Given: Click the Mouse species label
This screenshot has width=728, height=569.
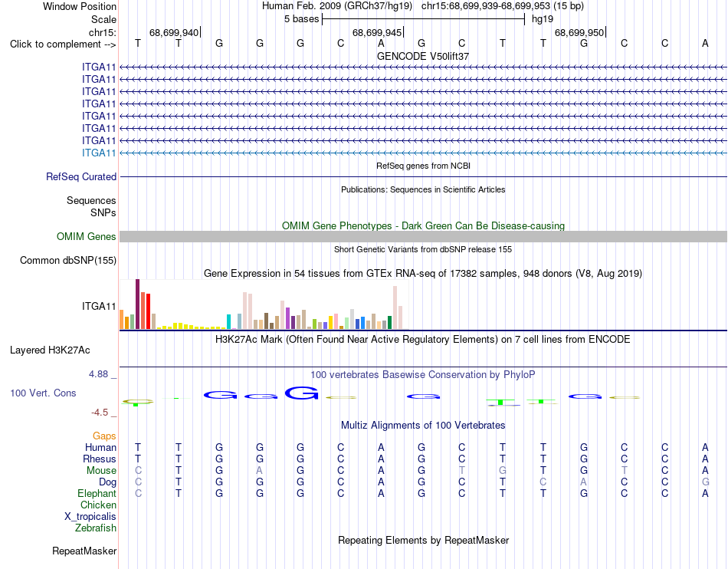Looking at the screenshot, I should [x=101, y=471].
